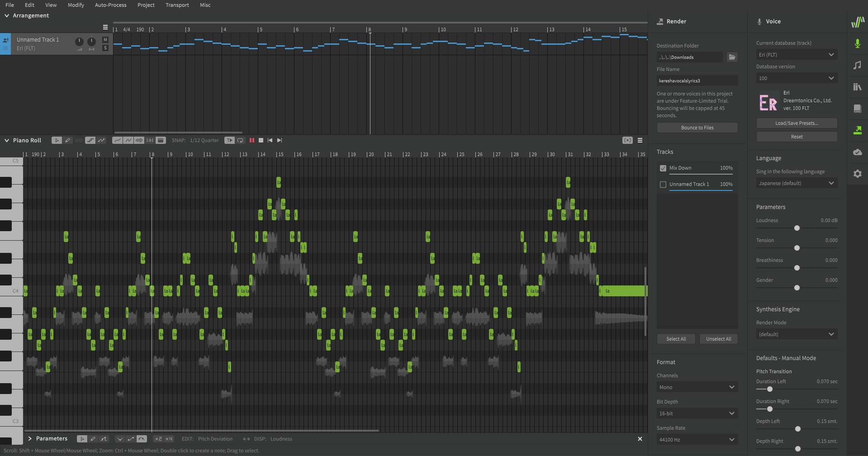This screenshot has width=868, height=456.
Task: Choose the first curve interpolation icon in Parameters
Action: 120,439
